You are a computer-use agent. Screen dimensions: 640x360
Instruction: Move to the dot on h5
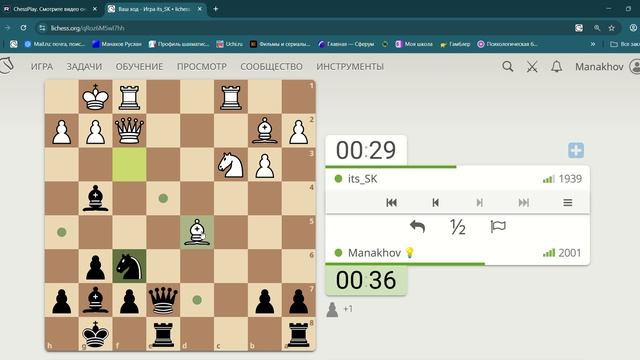point(62,232)
